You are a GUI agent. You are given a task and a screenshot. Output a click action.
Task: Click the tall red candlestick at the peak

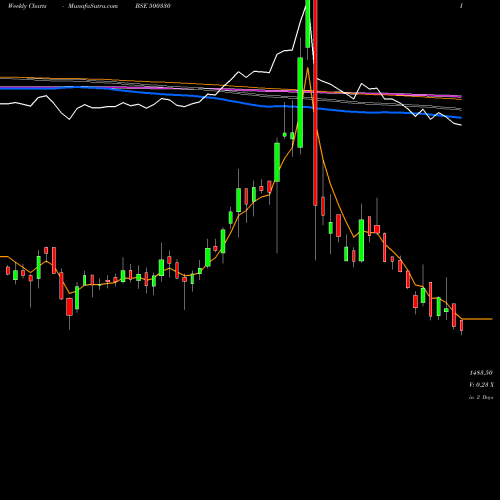point(315,103)
